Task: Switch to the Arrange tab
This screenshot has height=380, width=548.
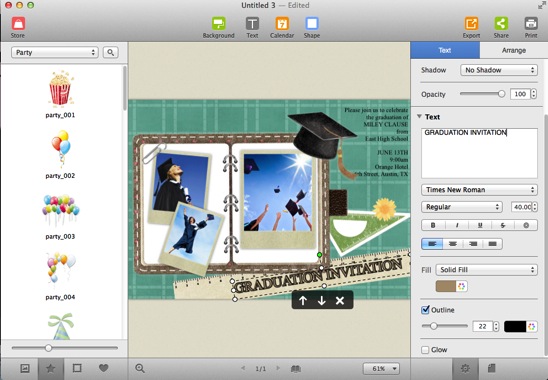Action: (x=514, y=50)
